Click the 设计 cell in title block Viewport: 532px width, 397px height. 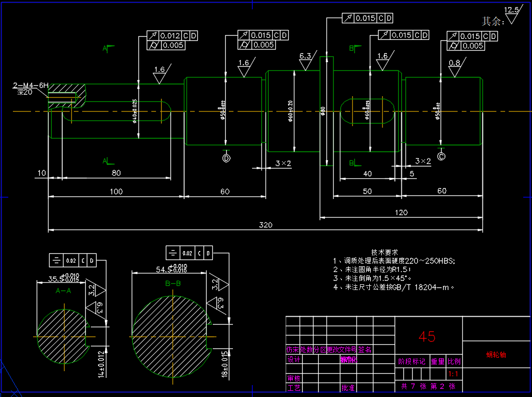(293, 359)
